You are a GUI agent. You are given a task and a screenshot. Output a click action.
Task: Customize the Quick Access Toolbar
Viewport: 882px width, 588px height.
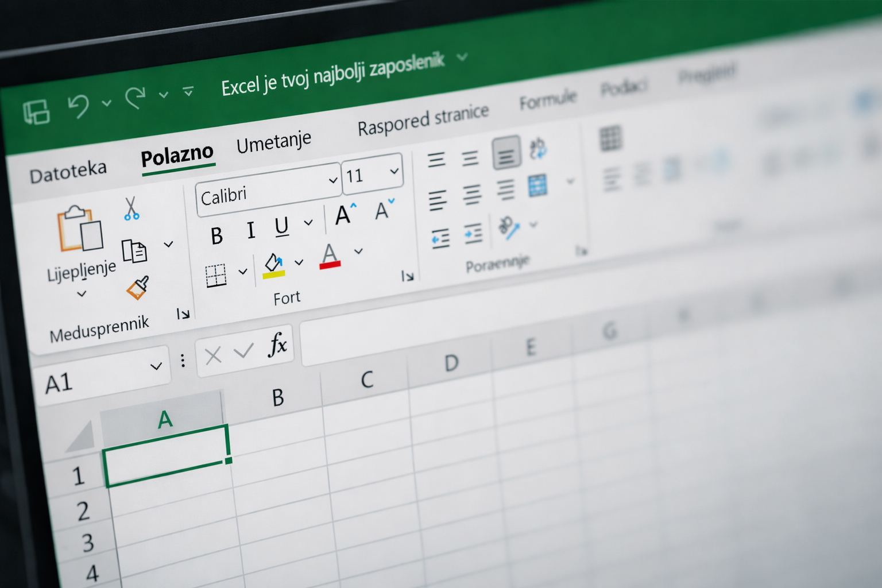click(188, 91)
